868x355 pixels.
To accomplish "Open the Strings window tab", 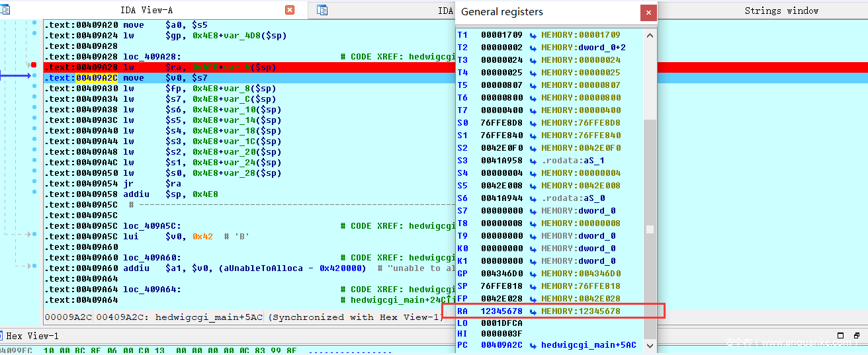I will 781,11.
